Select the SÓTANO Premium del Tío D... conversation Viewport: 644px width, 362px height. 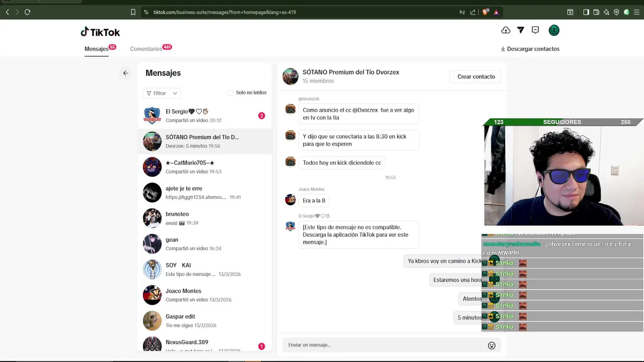pyautogui.click(x=205, y=141)
